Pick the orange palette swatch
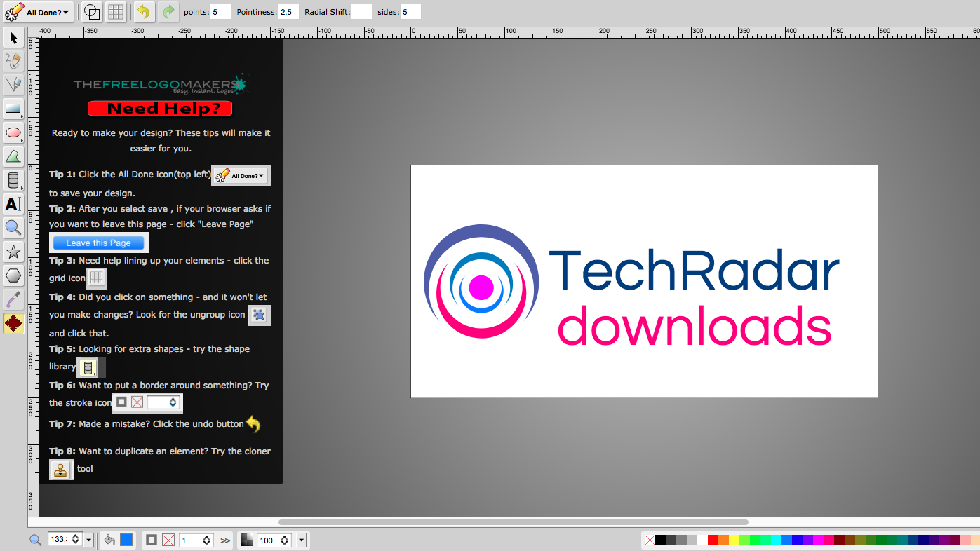 click(x=723, y=540)
